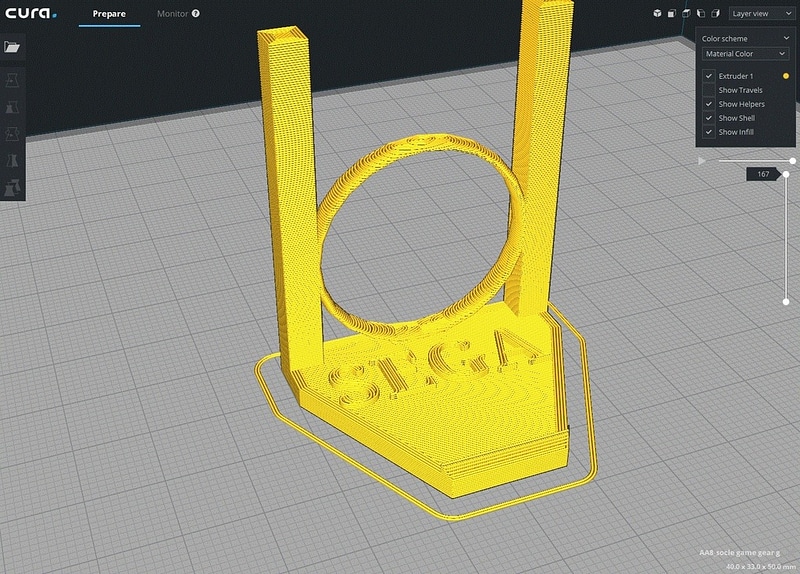This screenshot has height=574, width=800.
Task: Click the bottom handle of vertical layer slider
Action: click(786, 302)
